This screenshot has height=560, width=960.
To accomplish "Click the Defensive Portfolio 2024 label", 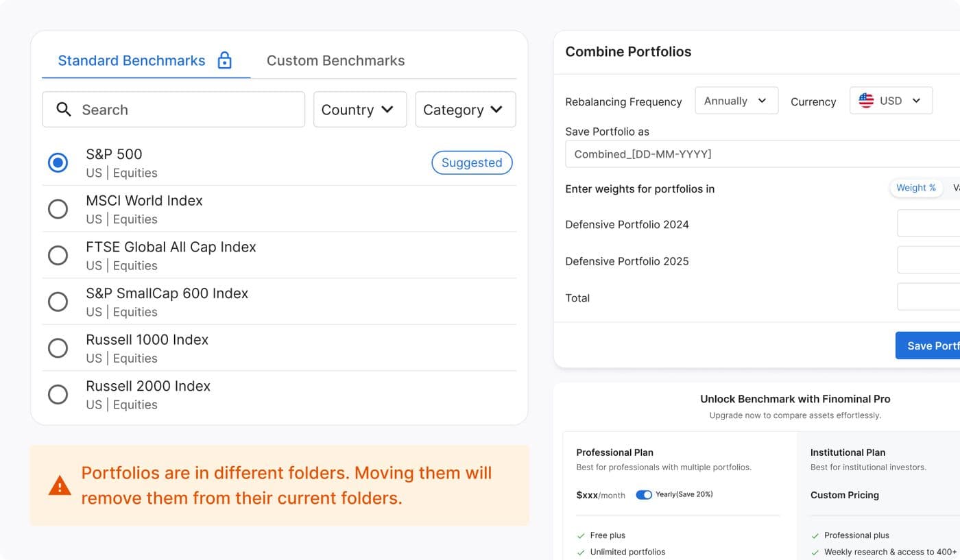I will coord(627,224).
